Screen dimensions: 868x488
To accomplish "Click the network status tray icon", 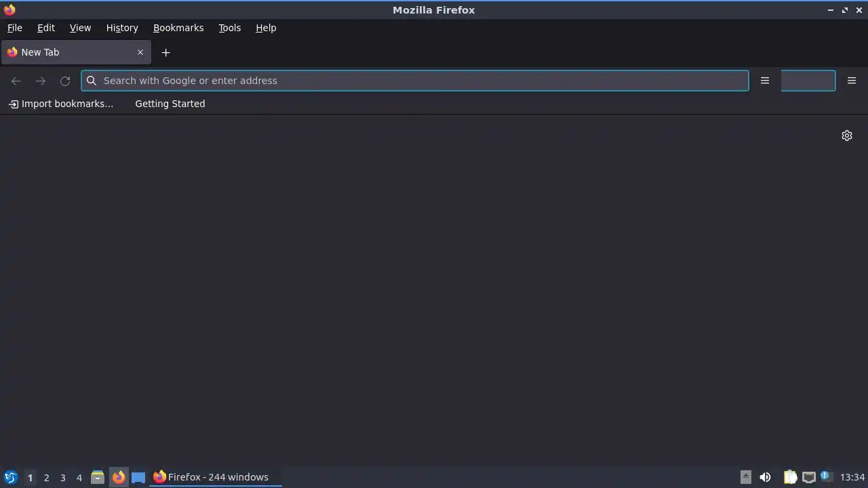I will tap(809, 477).
